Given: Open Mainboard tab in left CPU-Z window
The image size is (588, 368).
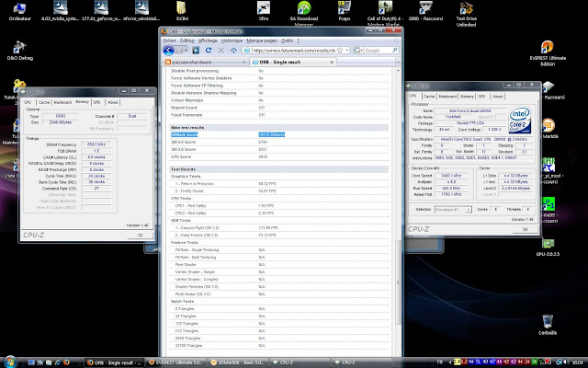Looking at the screenshot, I should 62,102.
